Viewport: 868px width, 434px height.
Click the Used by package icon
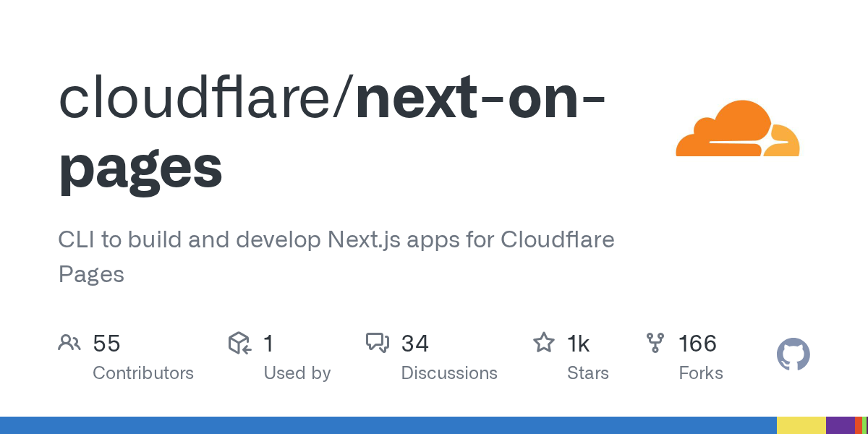click(239, 343)
